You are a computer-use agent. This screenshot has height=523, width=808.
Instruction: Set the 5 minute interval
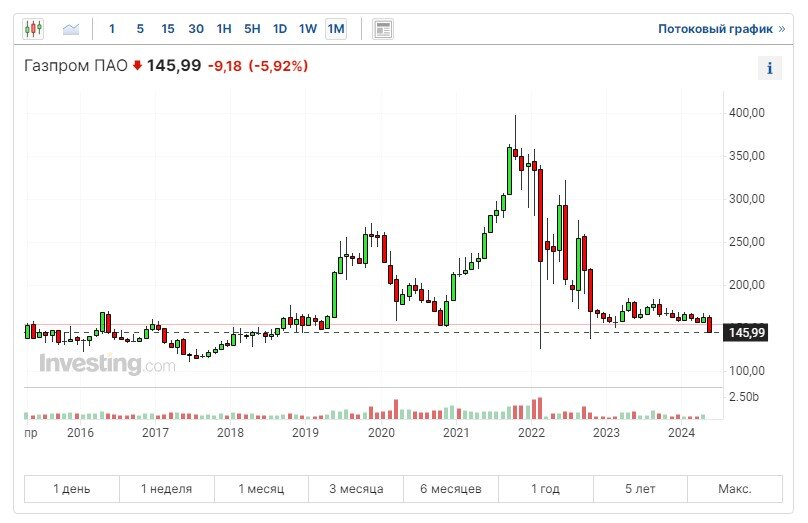click(140, 29)
